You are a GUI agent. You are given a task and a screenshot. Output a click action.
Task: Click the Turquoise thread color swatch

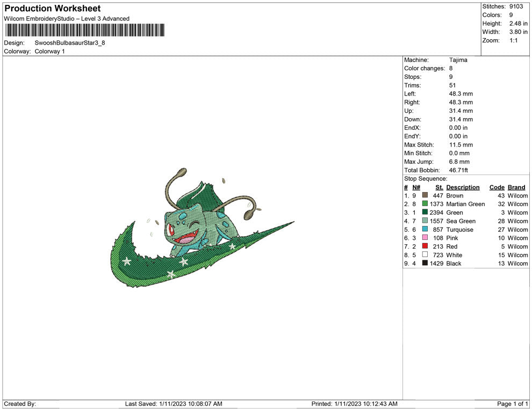coord(425,229)
